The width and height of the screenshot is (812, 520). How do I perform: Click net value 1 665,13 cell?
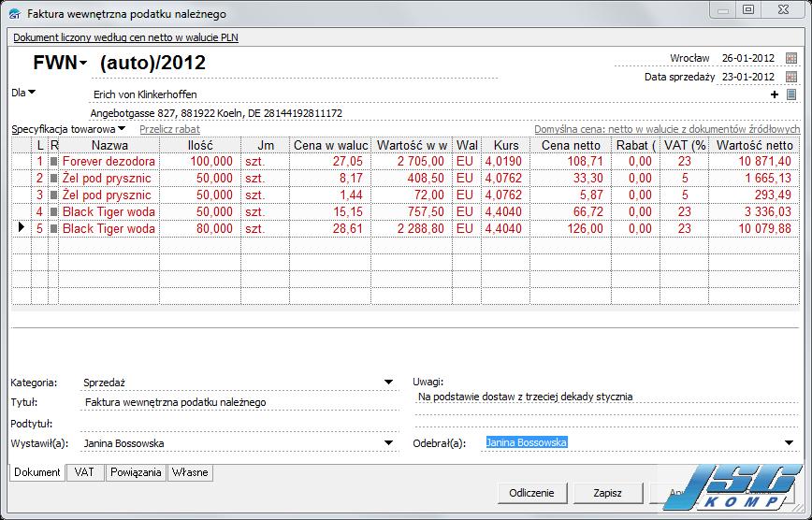point(755,179)
